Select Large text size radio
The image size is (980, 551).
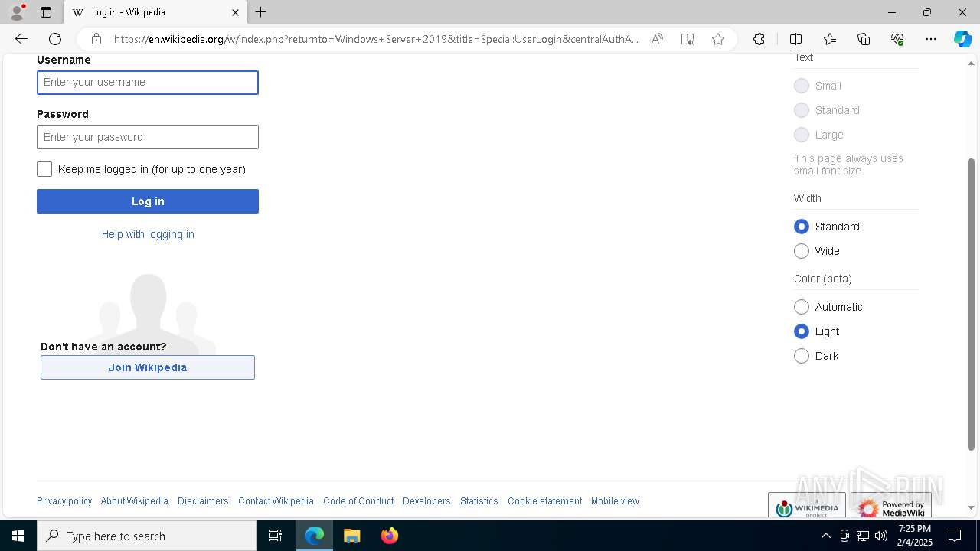(802, 135)
